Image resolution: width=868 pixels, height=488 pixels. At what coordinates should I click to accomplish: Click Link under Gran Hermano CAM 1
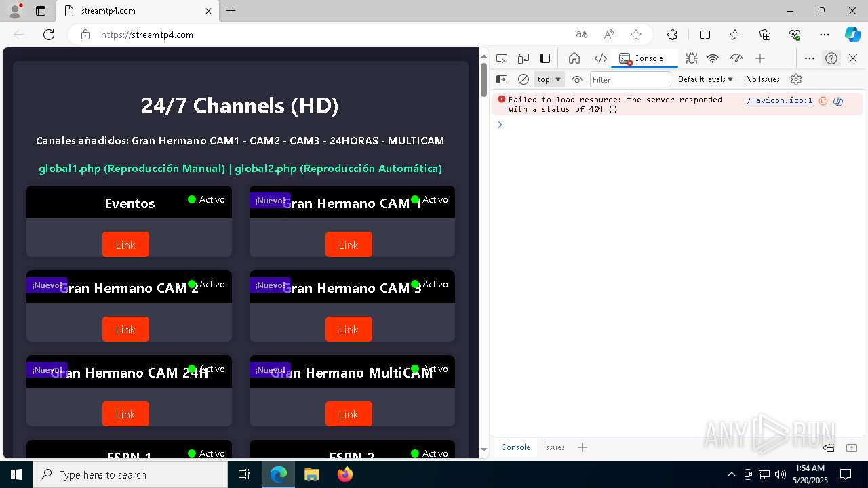349,245
